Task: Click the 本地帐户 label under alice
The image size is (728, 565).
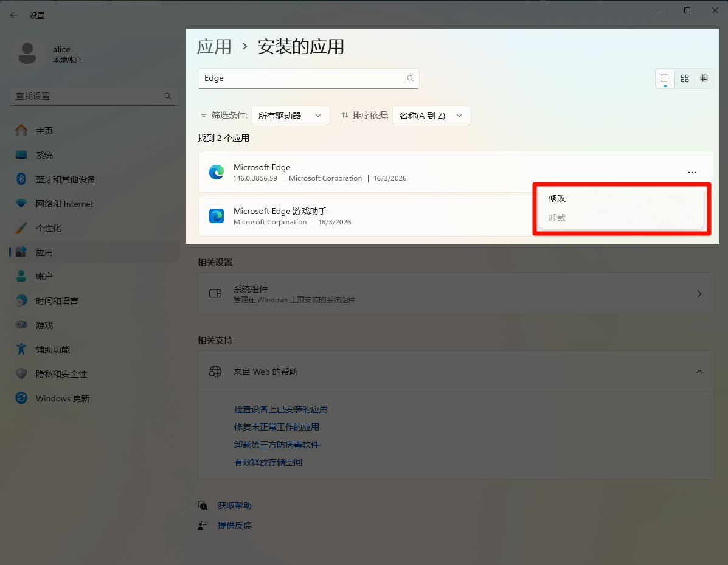Action: pos(68,60)
